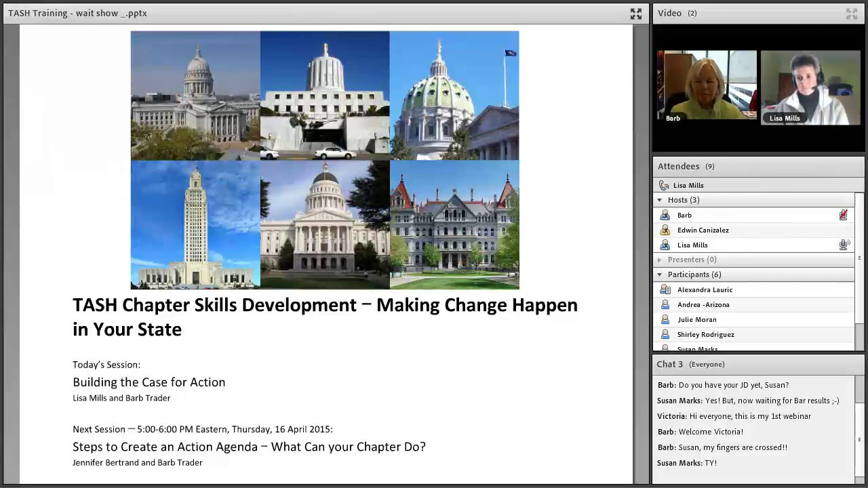Click the Attendees (9) pod title
This screenshot has width=868, height=488.
pos(686,166)
